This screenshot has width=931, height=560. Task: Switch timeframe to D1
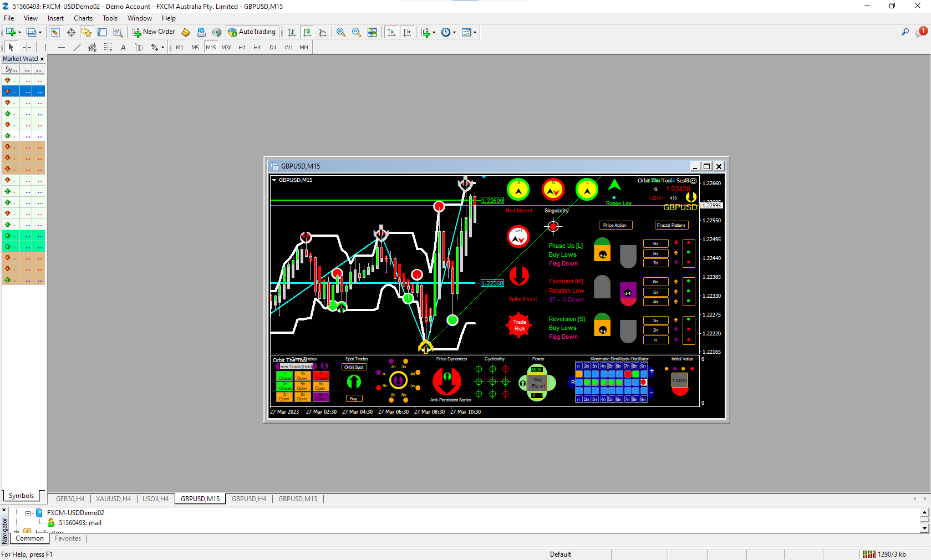273,48
